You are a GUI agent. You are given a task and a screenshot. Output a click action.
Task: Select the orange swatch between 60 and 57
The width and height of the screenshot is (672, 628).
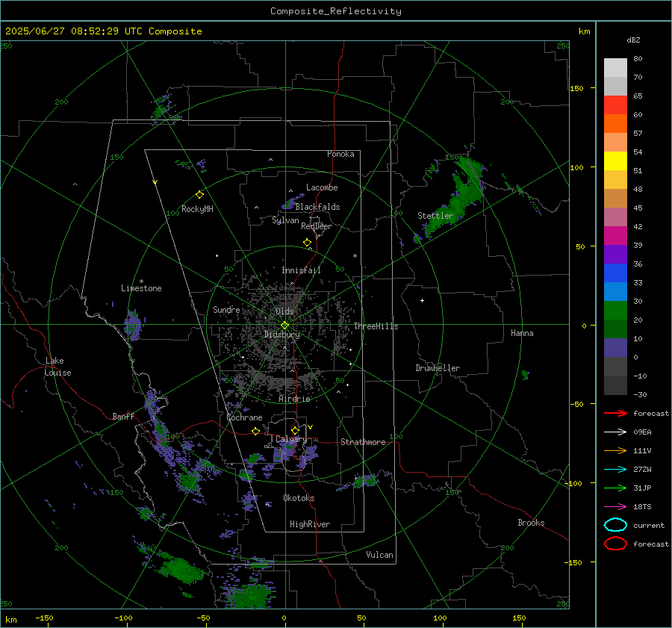615,123
